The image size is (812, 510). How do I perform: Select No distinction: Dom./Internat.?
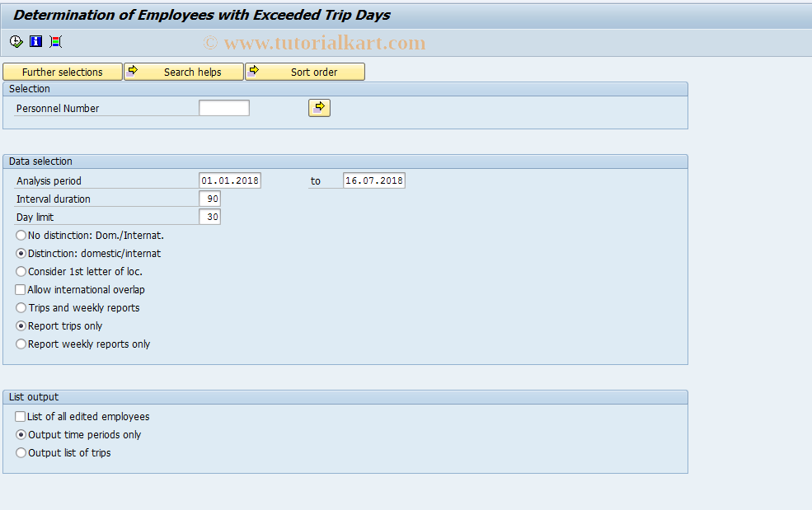[x=21, y=236]
